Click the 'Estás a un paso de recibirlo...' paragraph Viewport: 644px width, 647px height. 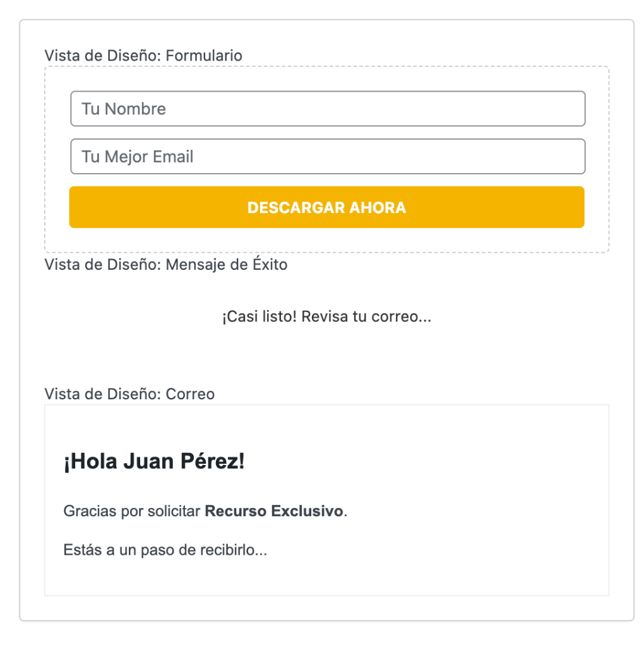165,550
